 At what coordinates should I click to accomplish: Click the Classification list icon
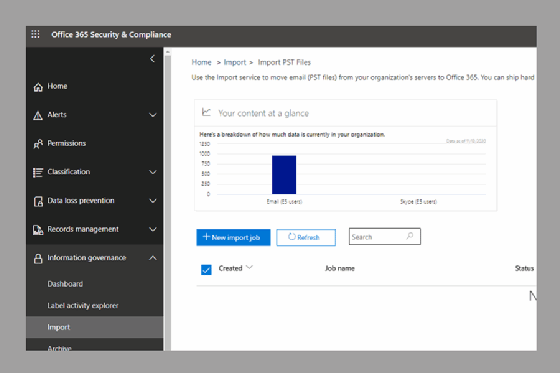(x=38, y=173)
